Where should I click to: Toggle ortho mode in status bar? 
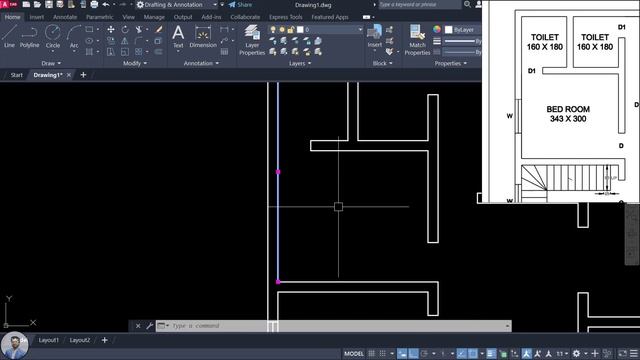[413, 353]
